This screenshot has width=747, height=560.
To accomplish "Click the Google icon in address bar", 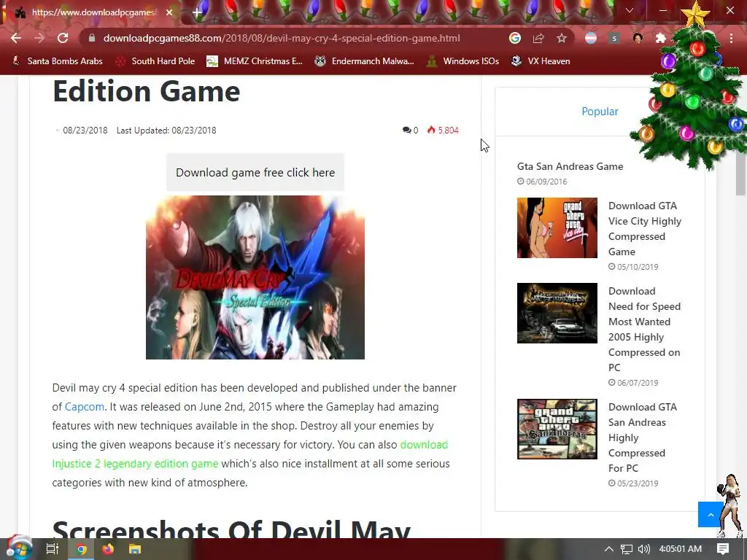I will tap(514, 38).
